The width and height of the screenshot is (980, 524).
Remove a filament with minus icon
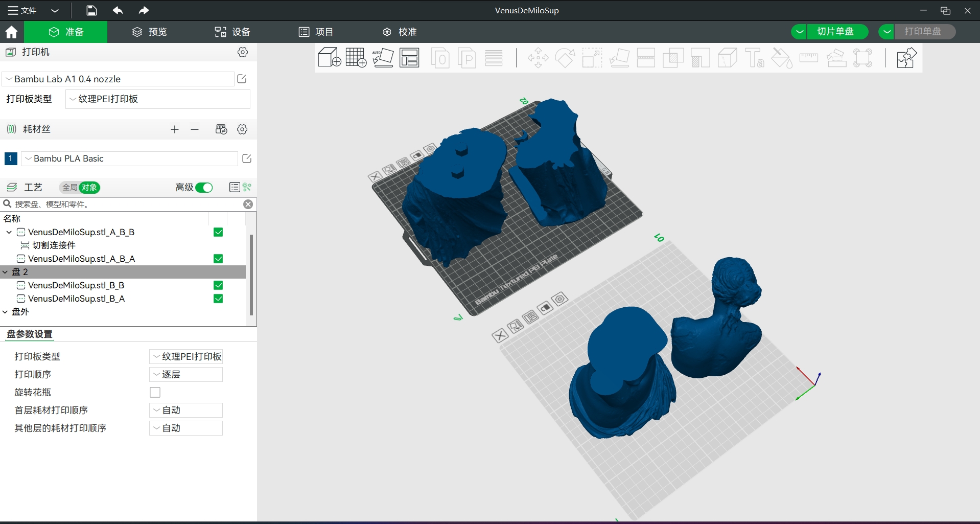[x=195, y=129]
